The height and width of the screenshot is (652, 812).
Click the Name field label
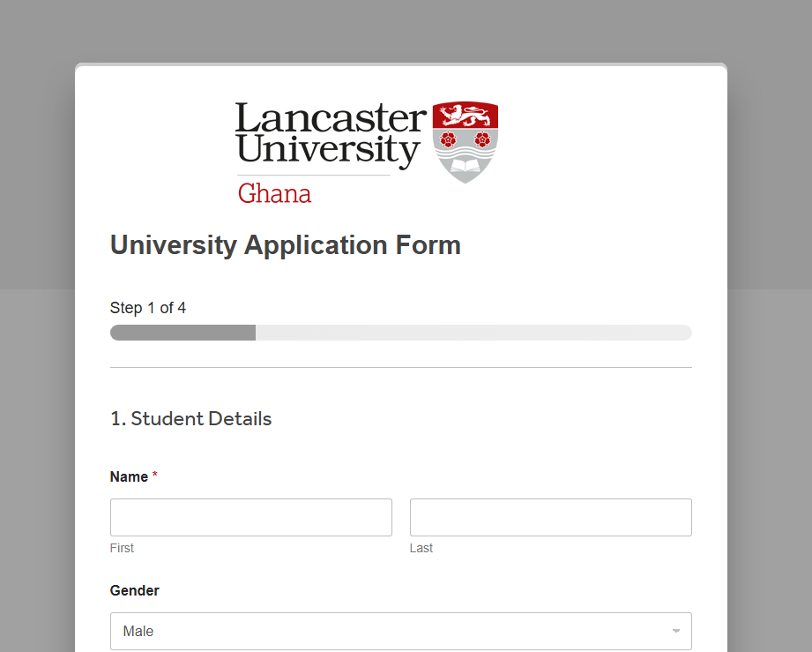[x=129, y=476]
